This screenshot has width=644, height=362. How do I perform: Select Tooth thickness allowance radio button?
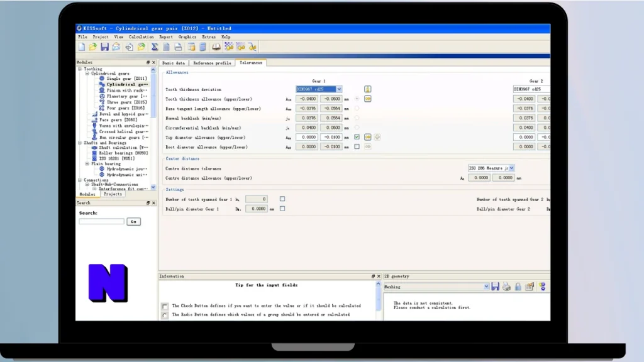[x=357, y=99]
